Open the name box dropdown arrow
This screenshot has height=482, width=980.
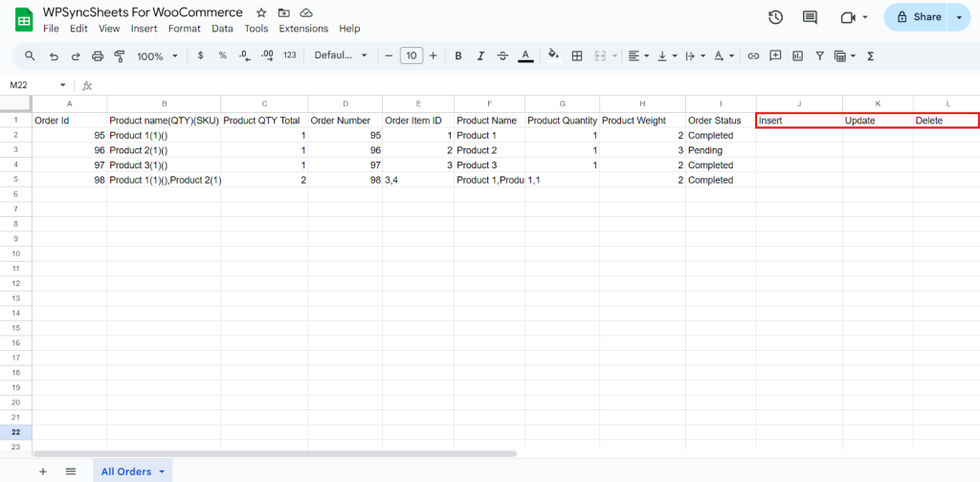coord(62,85)
